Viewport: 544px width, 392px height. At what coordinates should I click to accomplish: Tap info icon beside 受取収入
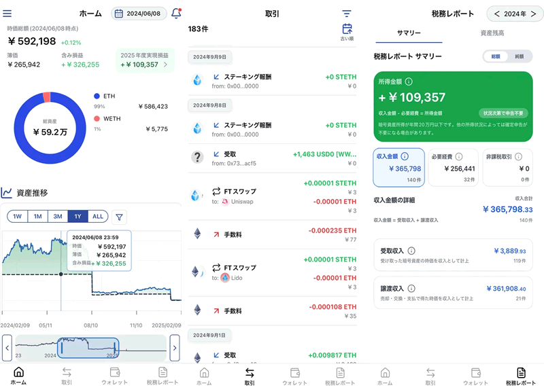tap(412, 251)
